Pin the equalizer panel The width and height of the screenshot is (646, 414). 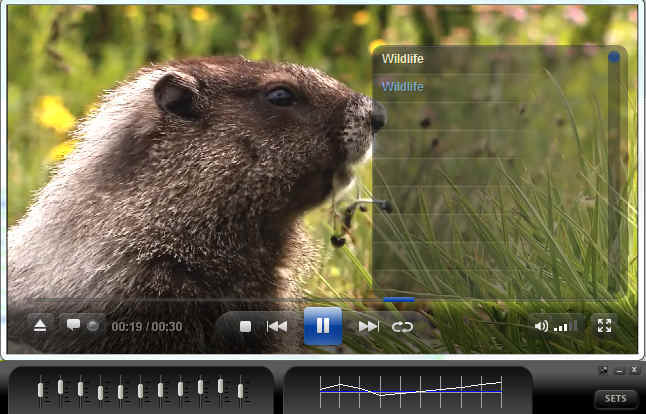click(603, 370)
